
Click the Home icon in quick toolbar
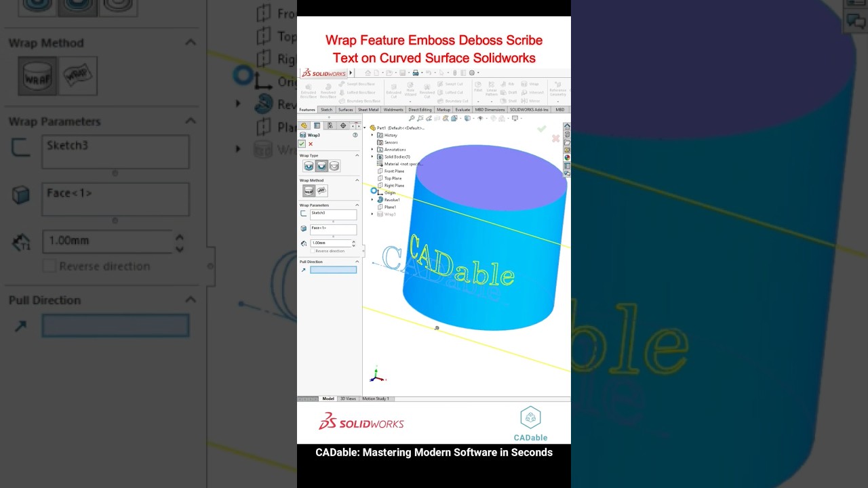pyautogui.click(x=368, y=73)
